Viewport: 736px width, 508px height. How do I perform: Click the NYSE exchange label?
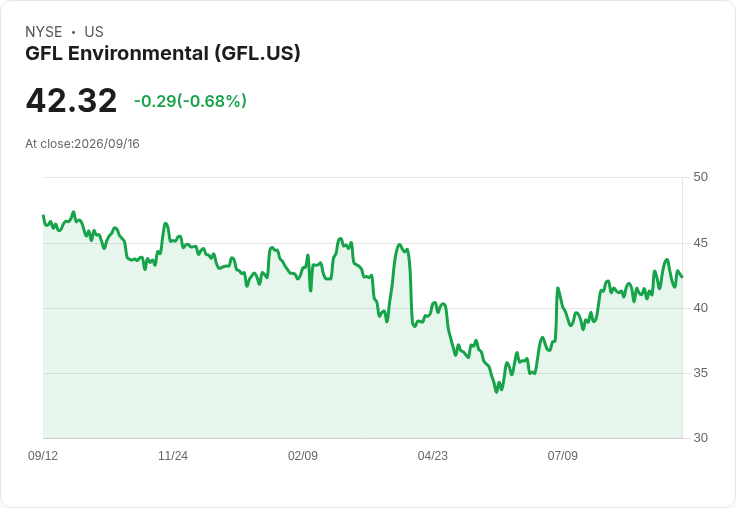(43, 32)
